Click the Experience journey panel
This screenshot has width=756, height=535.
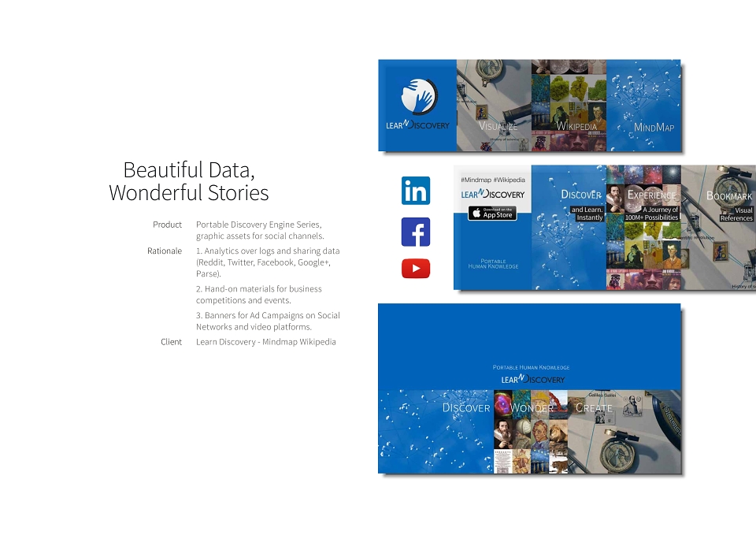coord(643,227)
